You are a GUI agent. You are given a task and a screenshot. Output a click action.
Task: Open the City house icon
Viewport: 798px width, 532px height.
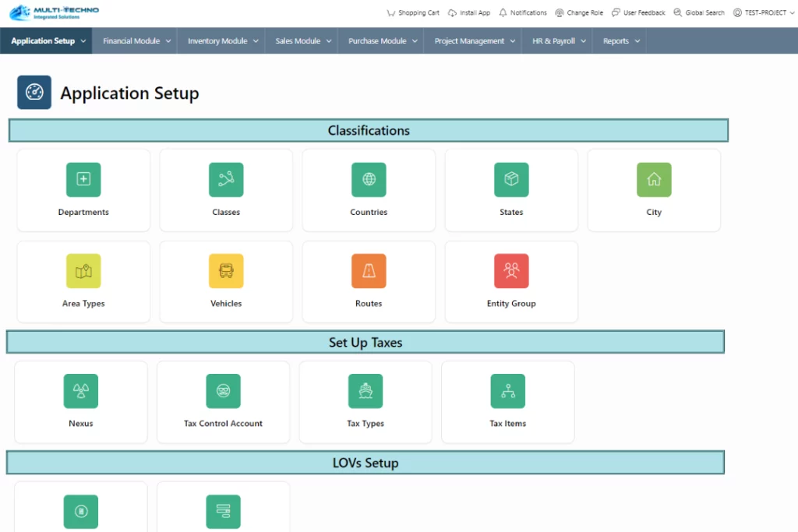(654, 180)
